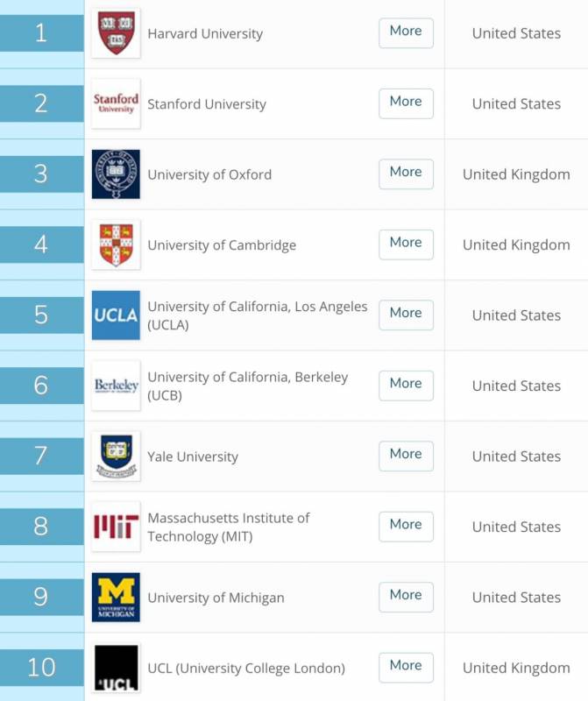Click the Yale University crest
The height and width of the screenshot is (701, 588).
pos(116,457)
